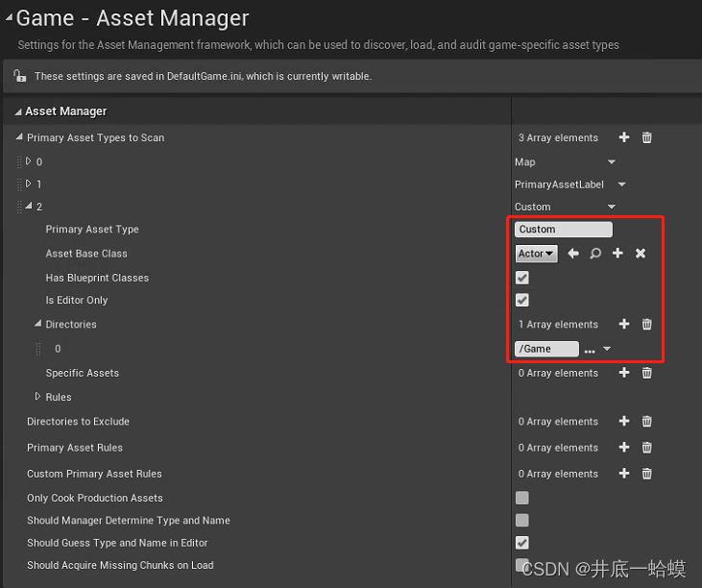The height and width of the screenshot is (588, 702).
Task: Collapse the Directories array
Action: 38,324
